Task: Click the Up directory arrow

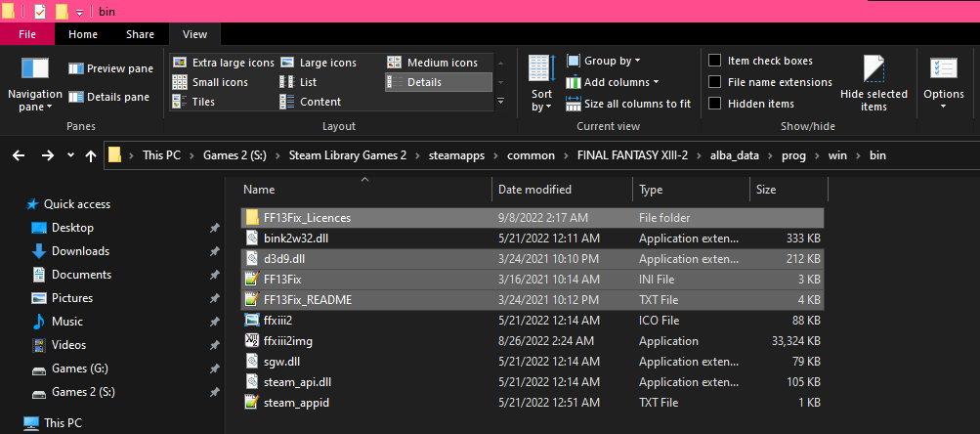Action: pos(92,154)
